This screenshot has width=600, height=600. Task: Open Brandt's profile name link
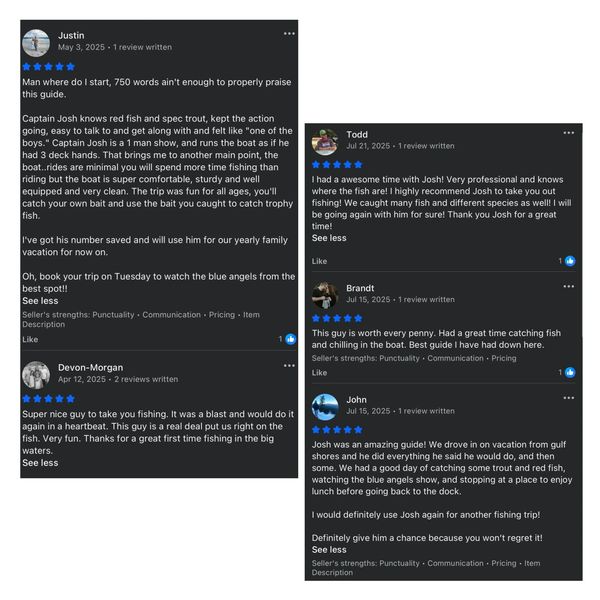click(x=360, y=288)
